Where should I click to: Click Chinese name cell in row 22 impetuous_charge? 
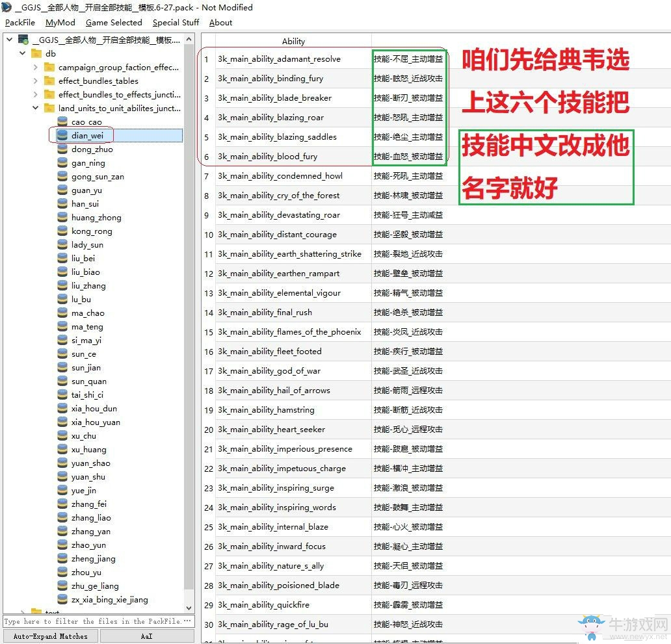[x=408, y=469]
